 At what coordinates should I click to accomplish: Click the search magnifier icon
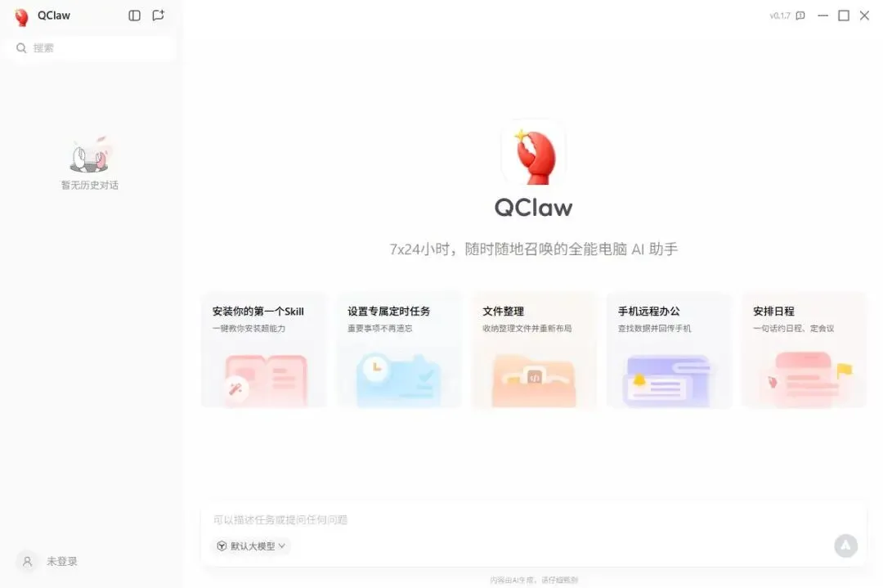point(21,48)
